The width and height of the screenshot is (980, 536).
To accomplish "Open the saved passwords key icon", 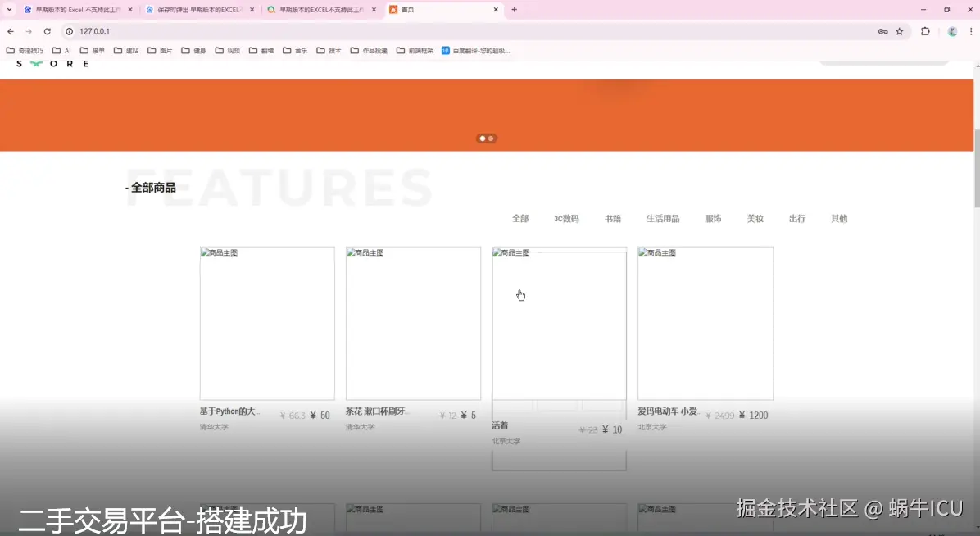I will tap(882, 31).
